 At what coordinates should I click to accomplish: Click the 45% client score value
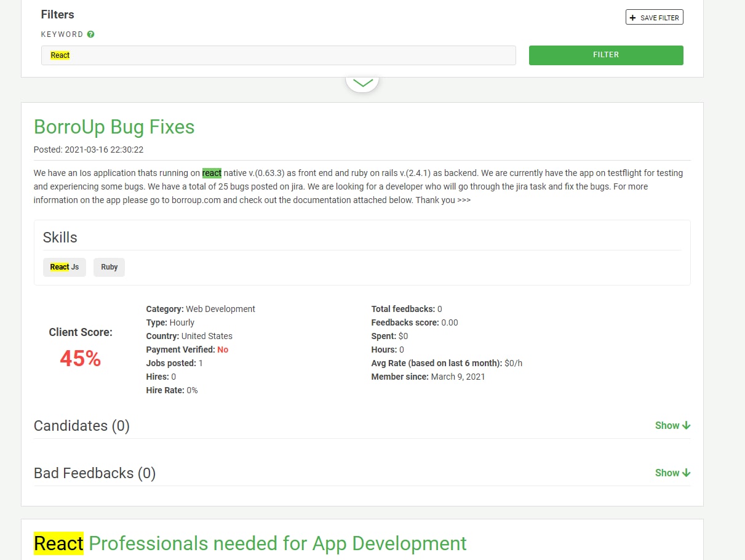(x=81, y=358)
